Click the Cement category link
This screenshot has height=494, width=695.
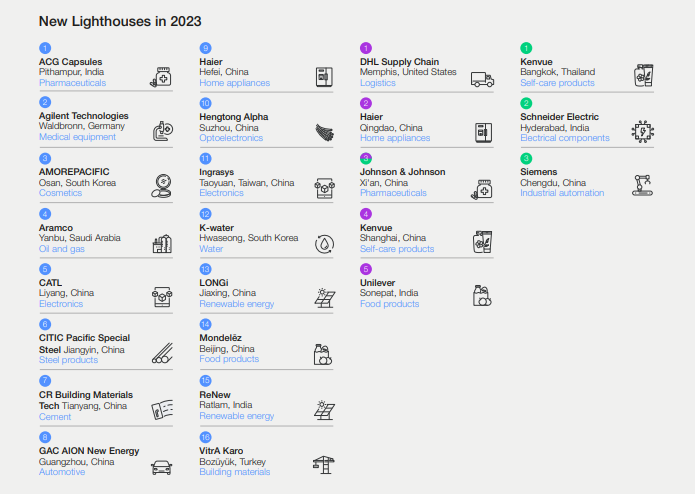[x=55, y=417]
